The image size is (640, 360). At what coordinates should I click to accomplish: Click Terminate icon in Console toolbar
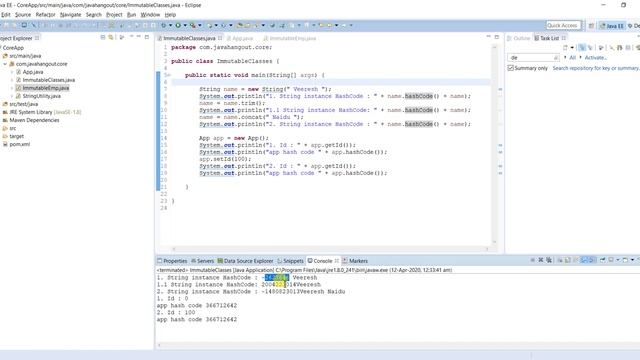(x=533, y=260)
